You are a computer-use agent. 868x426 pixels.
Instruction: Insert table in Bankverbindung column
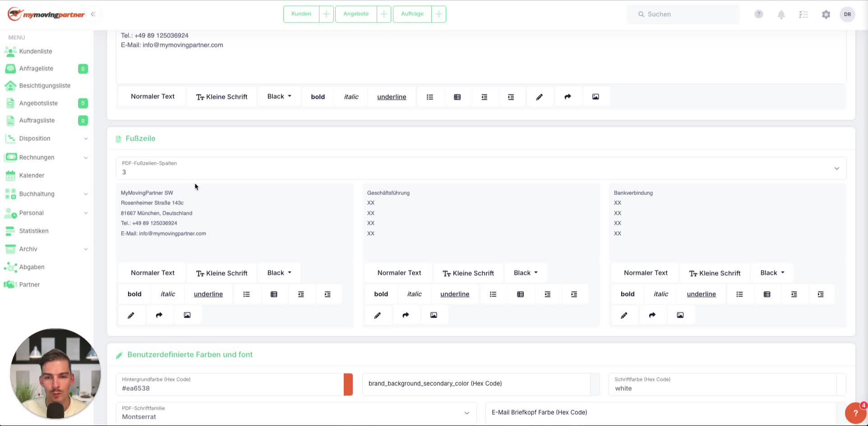tap(767, 294)
